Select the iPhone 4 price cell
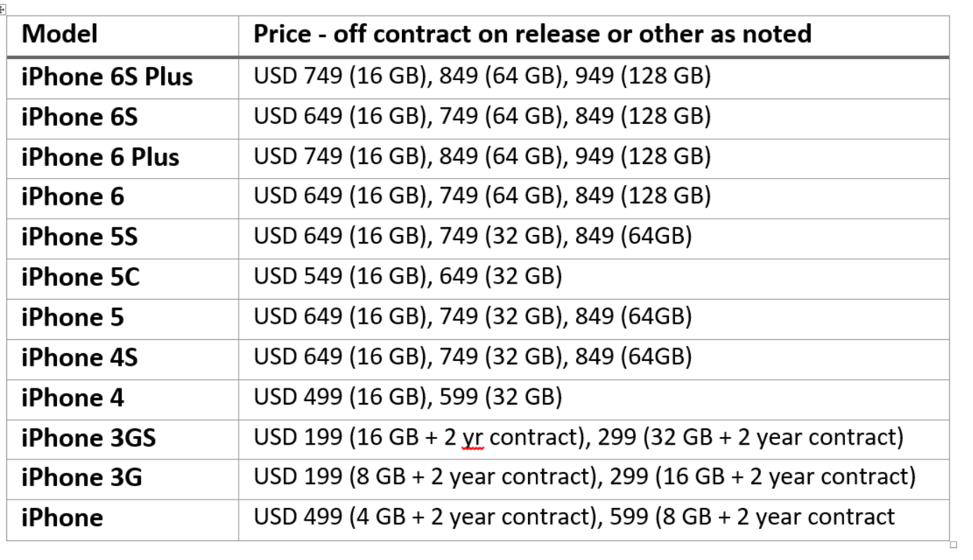This screenshot has height=560, width=973. (x=594, y=398)
